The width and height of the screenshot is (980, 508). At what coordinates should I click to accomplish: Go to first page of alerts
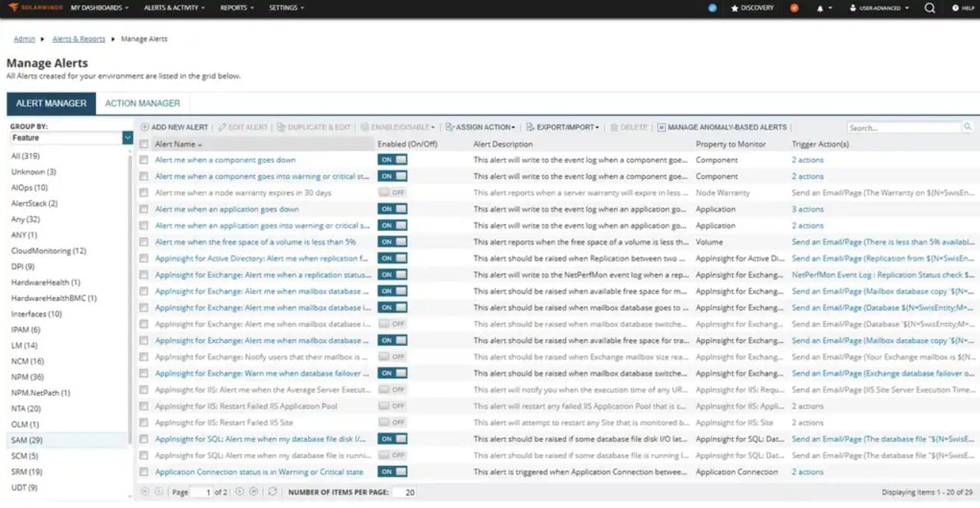pos(145,491)
